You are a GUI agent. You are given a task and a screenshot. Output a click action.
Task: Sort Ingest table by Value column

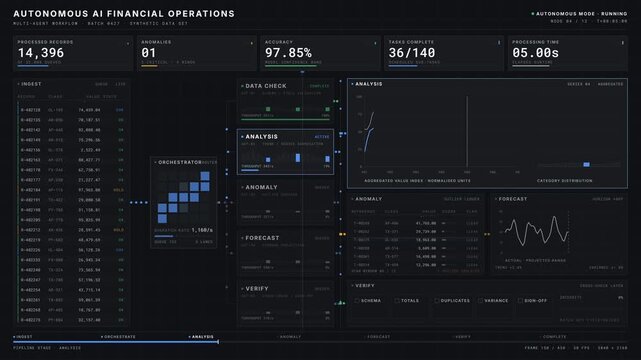tap(94, 97)
